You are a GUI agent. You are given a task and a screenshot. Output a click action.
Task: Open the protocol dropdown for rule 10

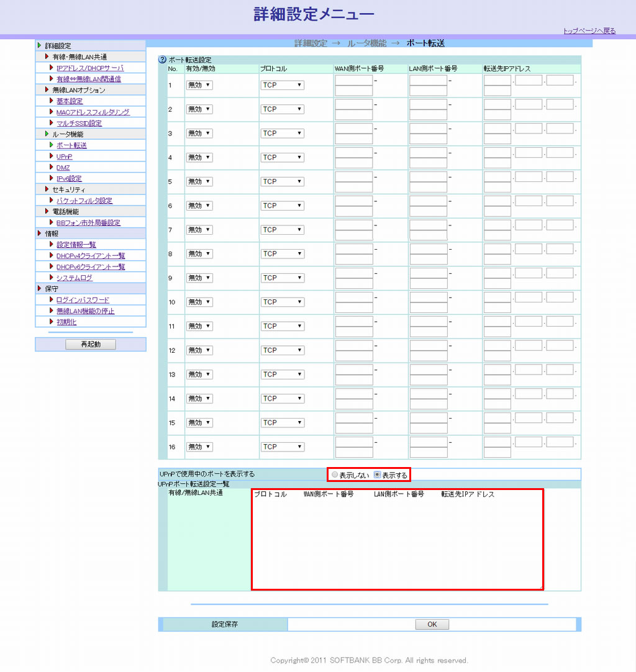[282, 302]
